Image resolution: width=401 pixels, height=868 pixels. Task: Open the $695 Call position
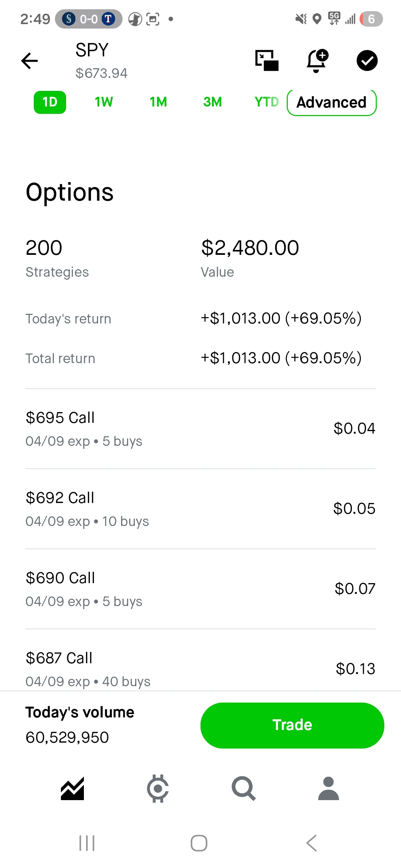pyautogui.click(x=200, y=429)
